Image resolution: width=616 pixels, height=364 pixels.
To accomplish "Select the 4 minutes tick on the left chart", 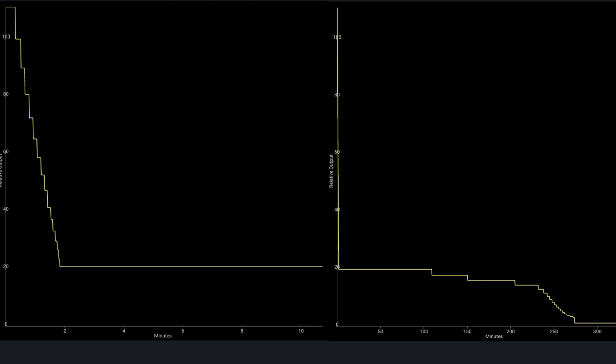I will click(124, 331).
